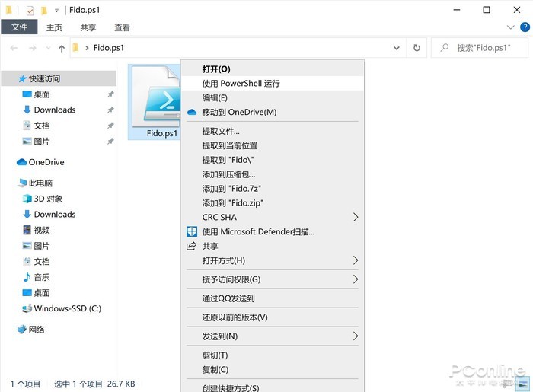Expand the CRC SHA submenu

coord(356,218)
